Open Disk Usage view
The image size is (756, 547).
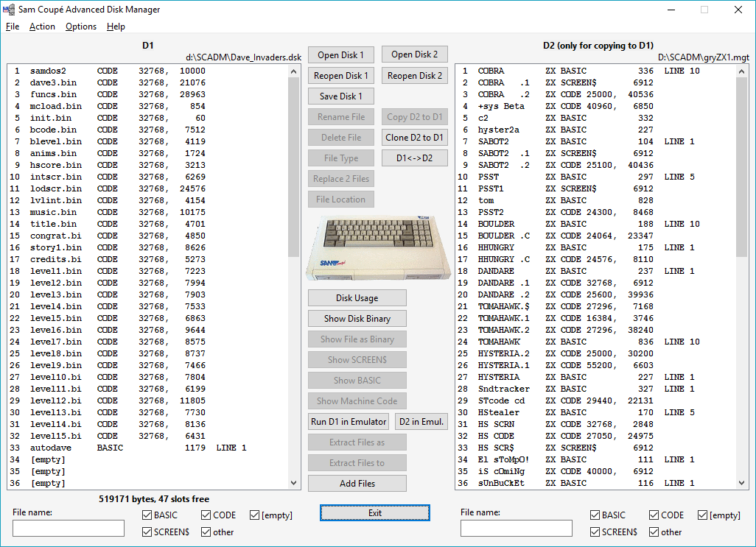(357, 298)
